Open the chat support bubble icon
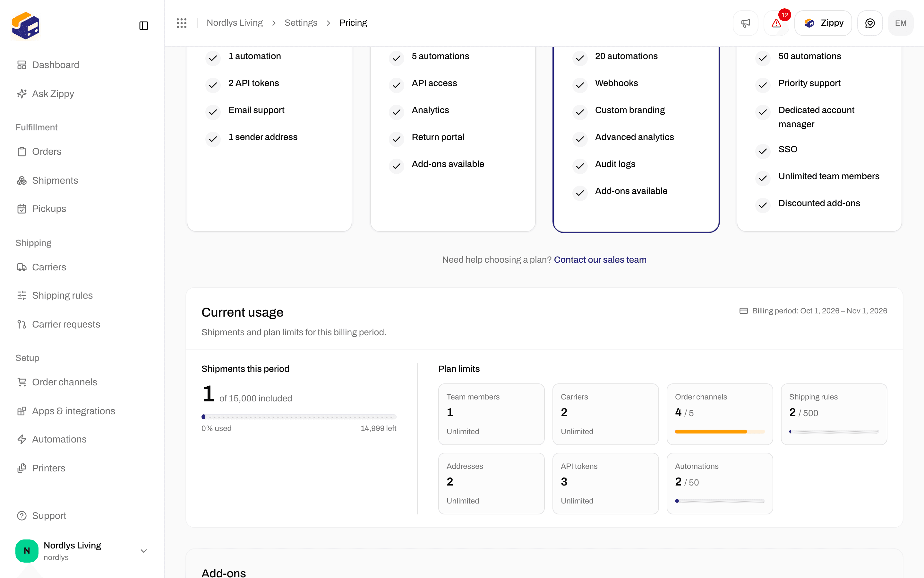The image size is (924, 578). click(870, 23)
